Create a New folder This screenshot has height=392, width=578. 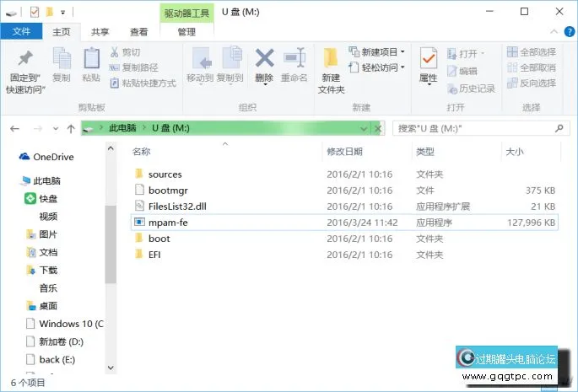coord(331,71)
